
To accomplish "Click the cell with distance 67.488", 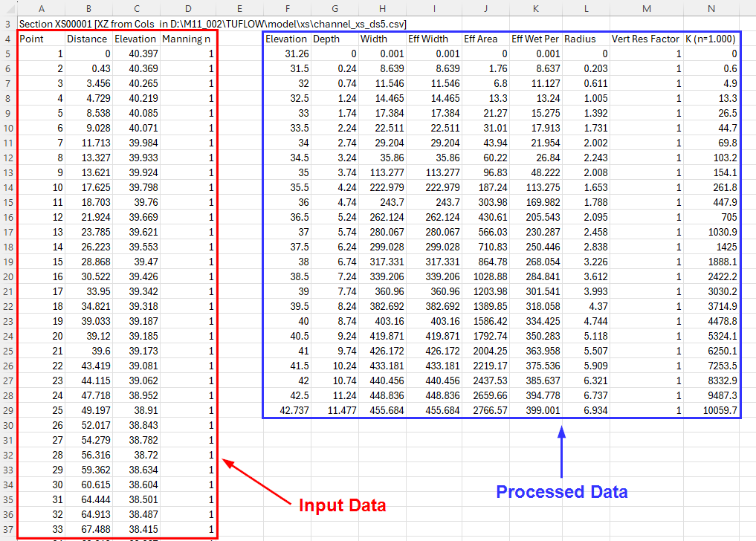I will click(88, 529).
